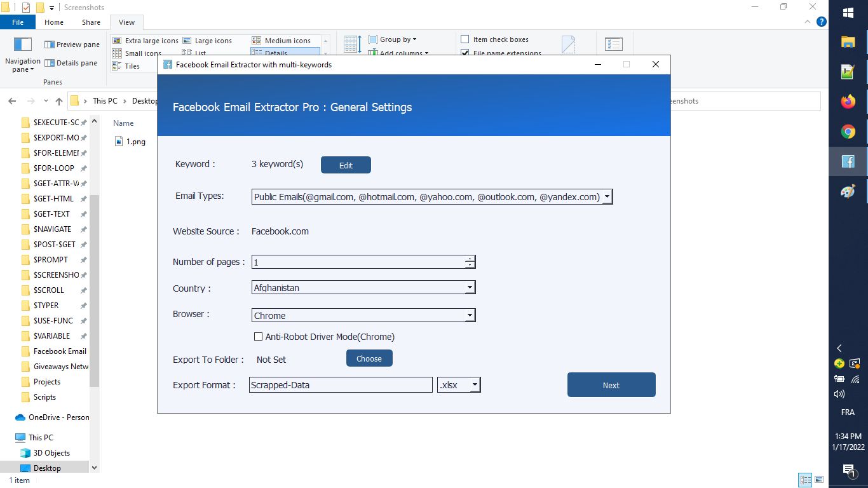The image size is (868, 488).
Task: Go back in File Explorer
Action: point(11,101)
